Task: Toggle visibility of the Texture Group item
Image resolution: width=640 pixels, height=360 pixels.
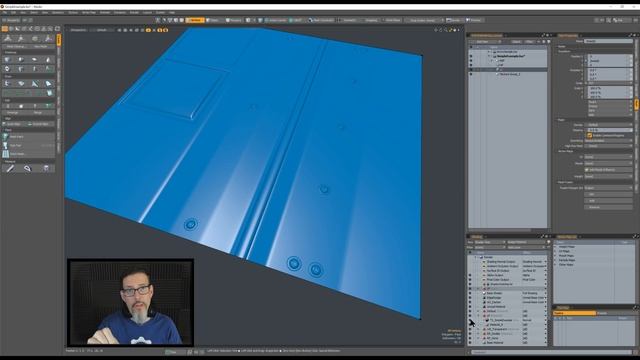Action: pyautogui.click(x=471, y=74)
